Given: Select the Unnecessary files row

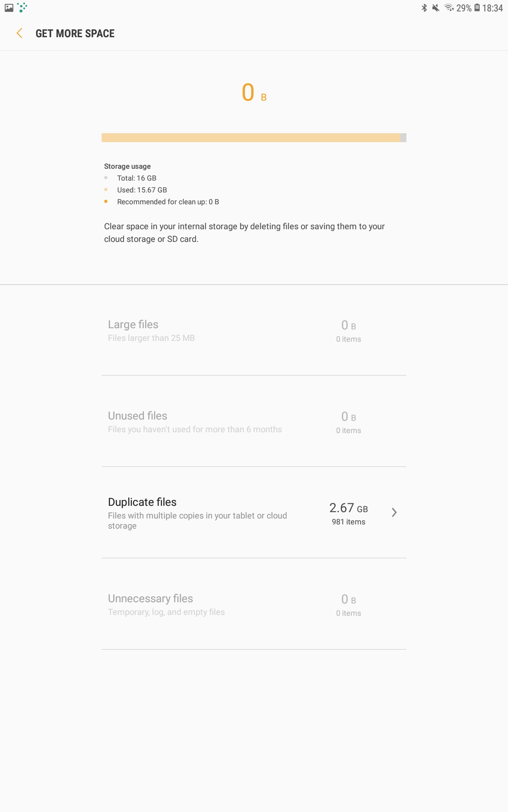Looking at the screenshot, I should click(254, 604).
